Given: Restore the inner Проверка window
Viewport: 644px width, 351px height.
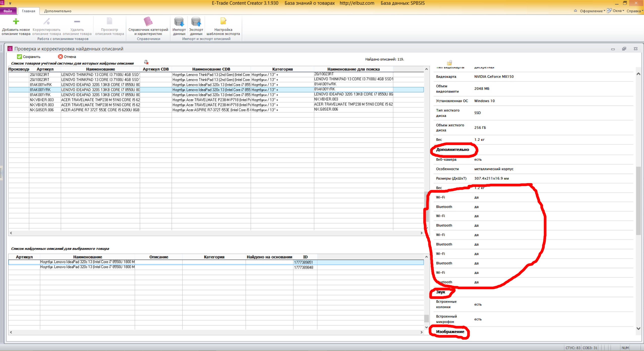Looking at the screenshot, I should (624, 49).
